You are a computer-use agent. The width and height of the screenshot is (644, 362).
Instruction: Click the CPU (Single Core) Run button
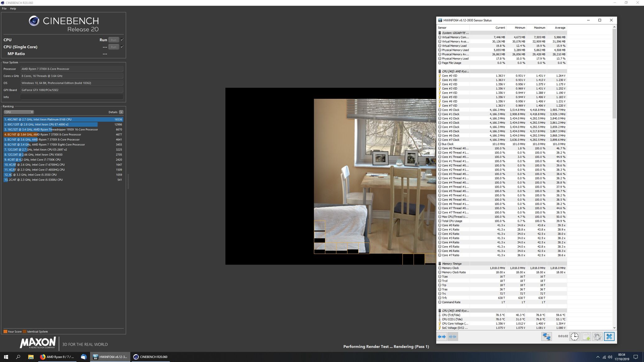(x=114, y=47)
